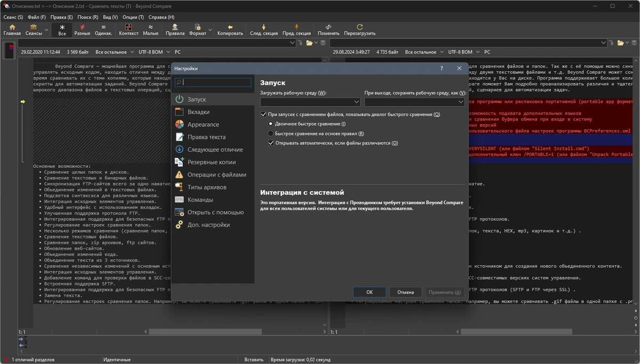Click right pane file path field

point(469,43)
